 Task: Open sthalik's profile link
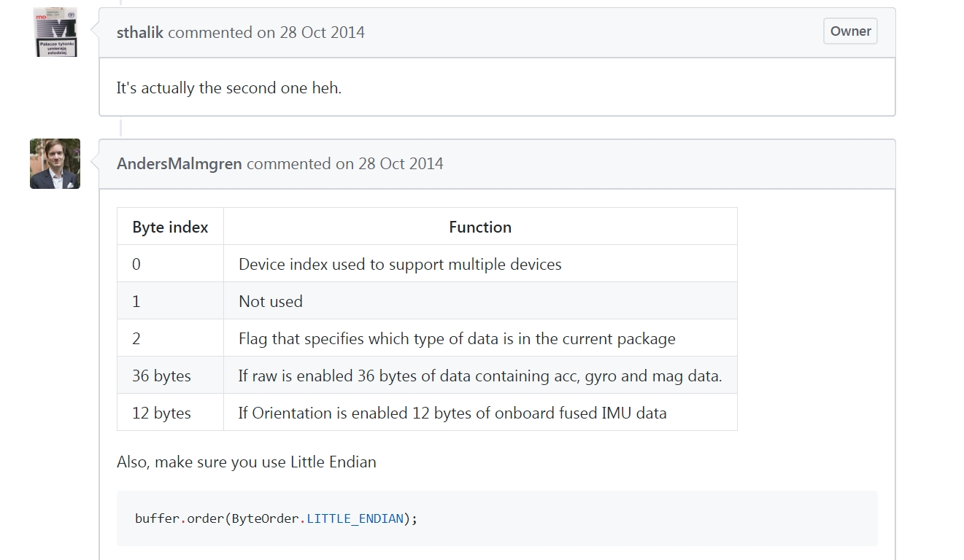(x=139, y=32)
